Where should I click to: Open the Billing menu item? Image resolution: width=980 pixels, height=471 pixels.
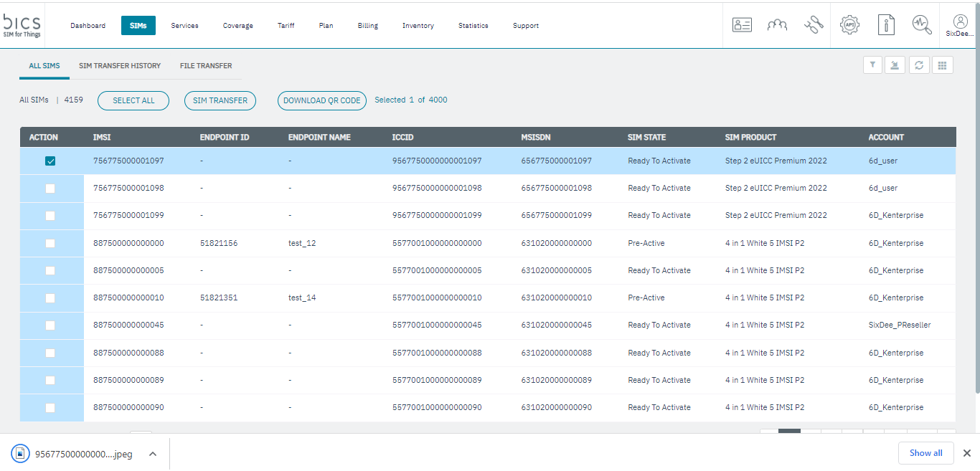click(367, 26)
